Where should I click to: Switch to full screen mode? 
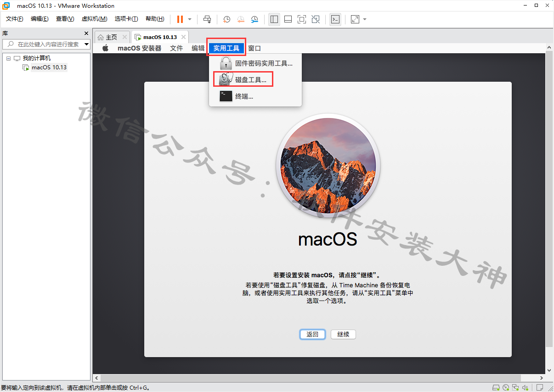tap(302, 19)
